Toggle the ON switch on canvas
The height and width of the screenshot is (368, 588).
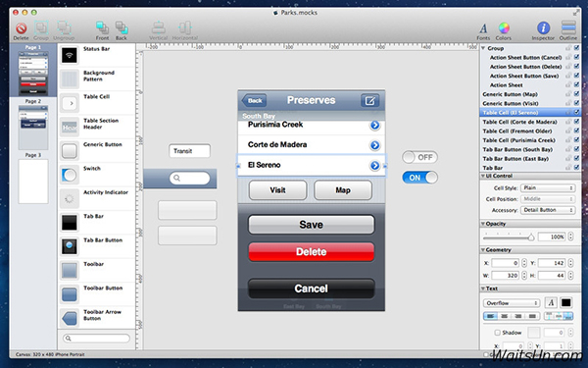[419, 178]
